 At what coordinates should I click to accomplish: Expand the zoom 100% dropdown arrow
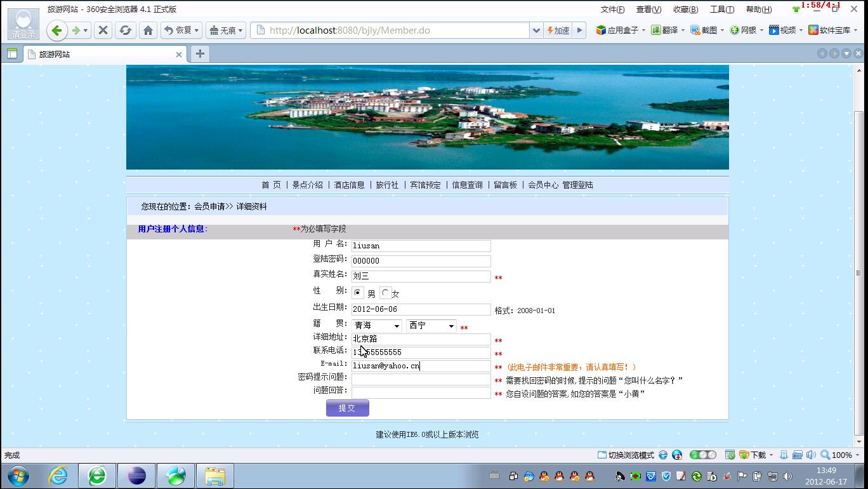(x=857, y=455)
